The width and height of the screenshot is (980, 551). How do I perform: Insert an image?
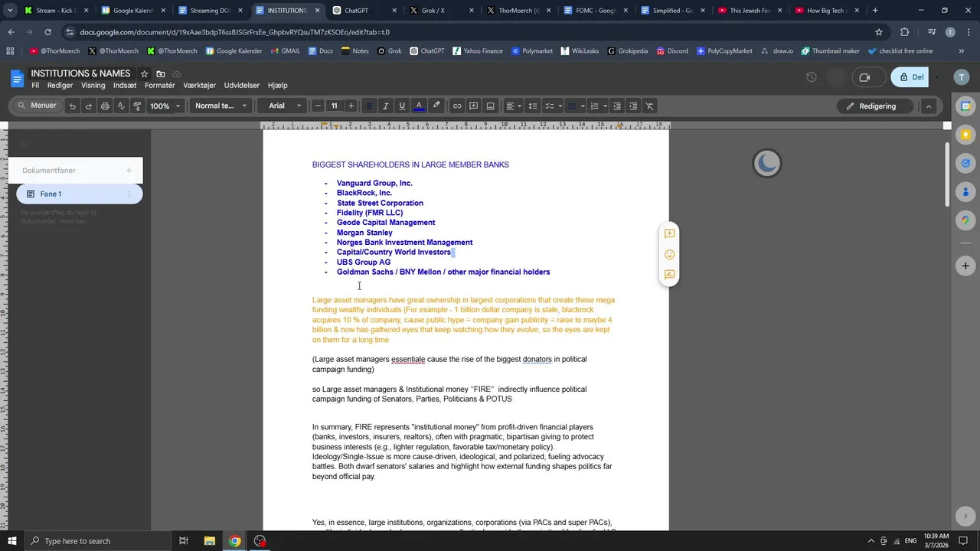(491, 106)
